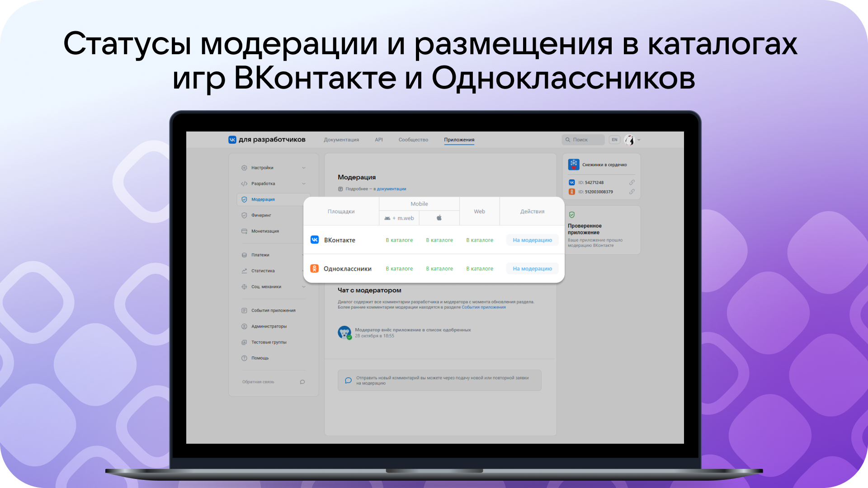Open the Сообщество header tab
Screen dimensions: 868x488
click(413, 140)
